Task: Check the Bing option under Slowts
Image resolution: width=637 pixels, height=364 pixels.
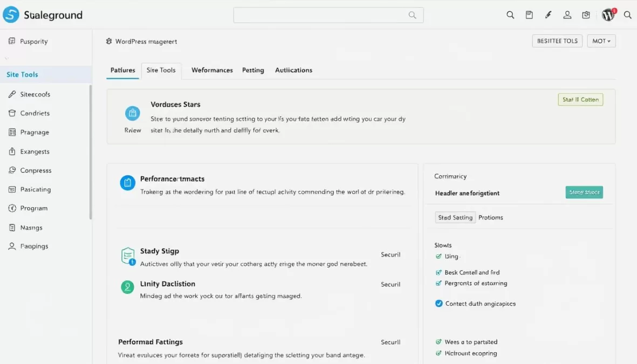Action: point(439,256)
